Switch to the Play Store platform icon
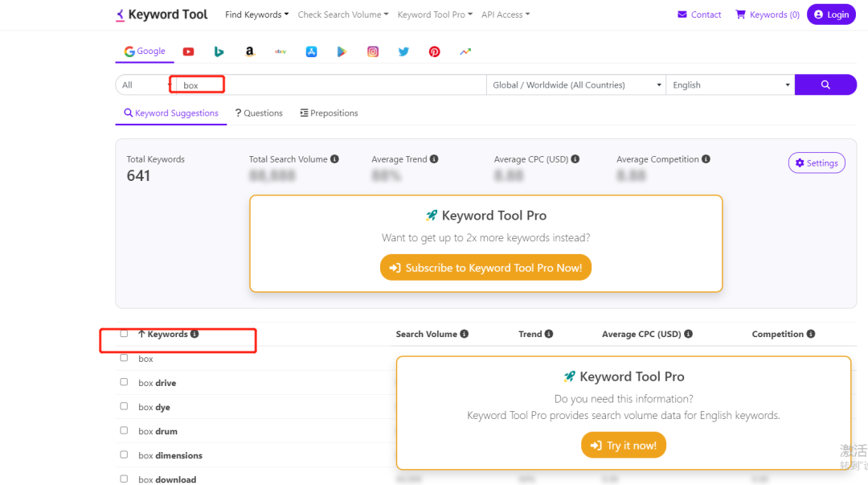868x485 pixels. click(x=342, y=51)
